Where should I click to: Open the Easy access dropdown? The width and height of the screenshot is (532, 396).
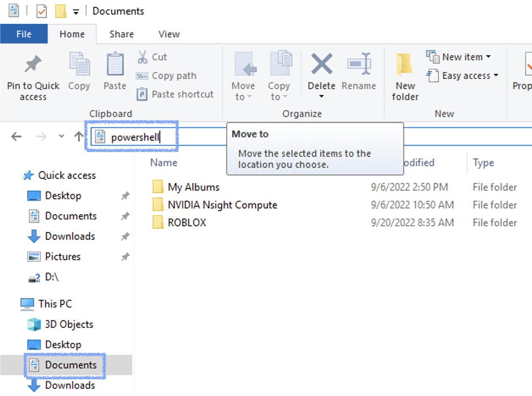pyautogui.click(x=461, y=76)
